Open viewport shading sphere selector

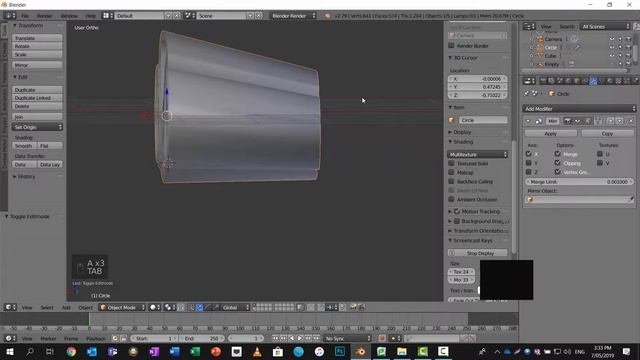pyautogui.click(x=155, y=307)
